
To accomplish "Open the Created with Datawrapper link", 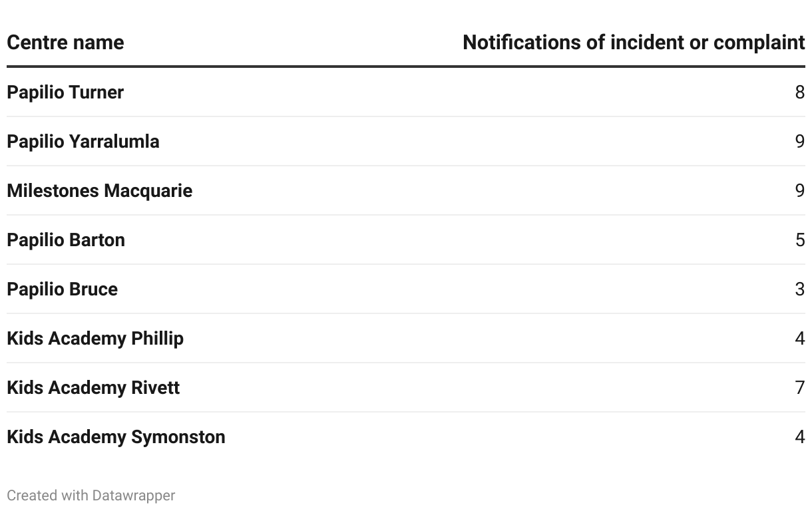I will tap(91, 496).
